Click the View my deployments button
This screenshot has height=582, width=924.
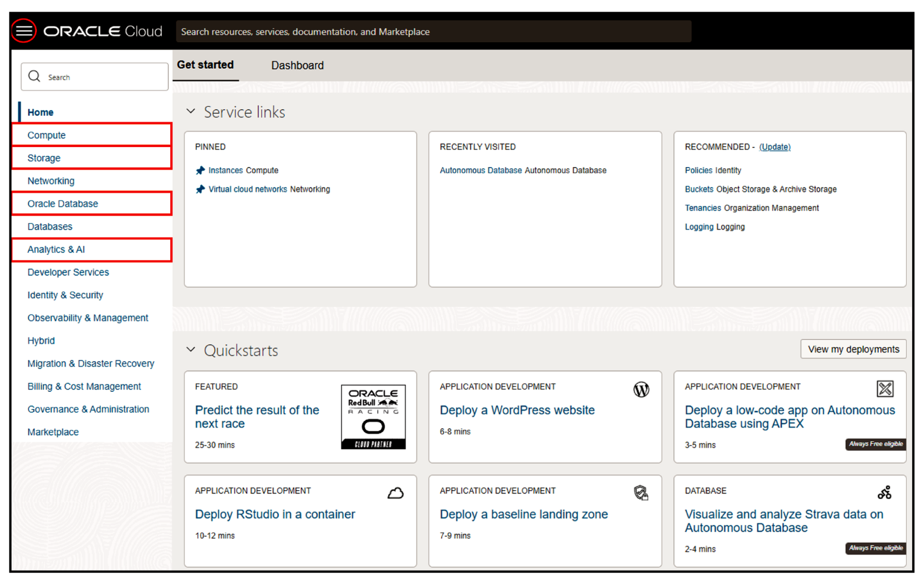click(x=853, y=349)
